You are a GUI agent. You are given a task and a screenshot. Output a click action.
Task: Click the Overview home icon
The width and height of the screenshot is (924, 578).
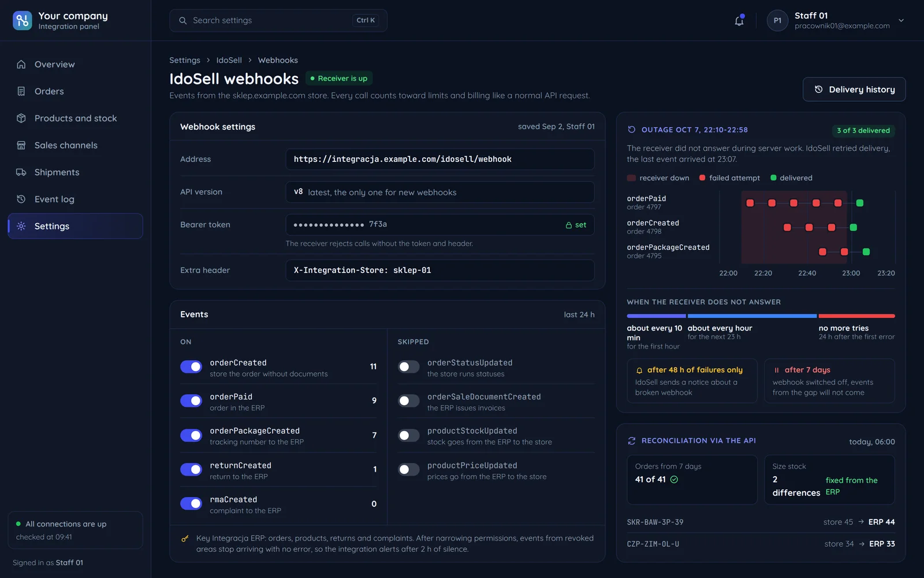(x=21, y=64)
